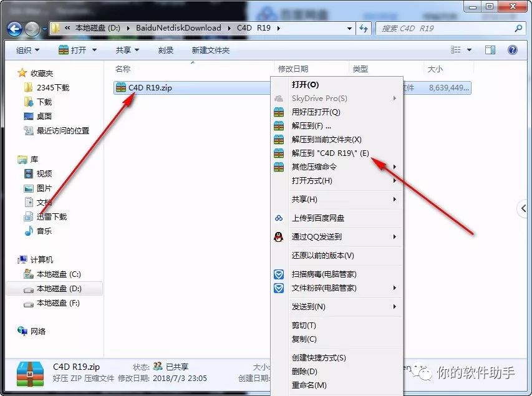Expand 其他压缩命令 submenu
532x396 pixels.
pyautogui.click(x=337, y=167)
